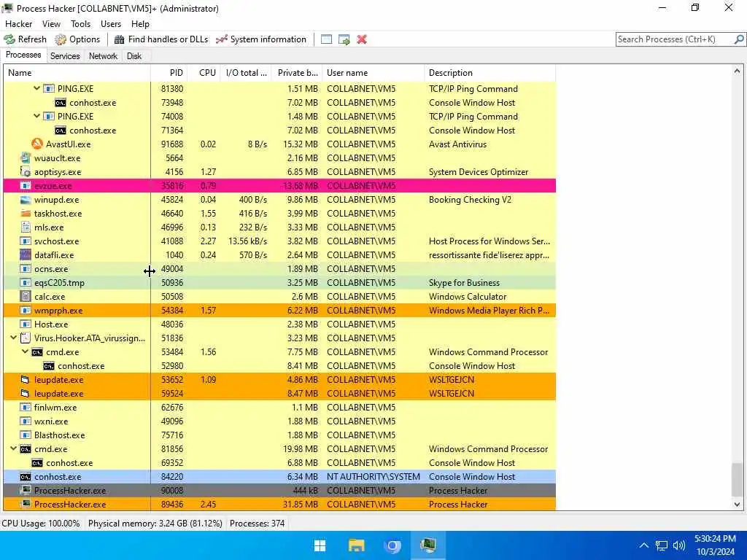Collapse PING.EXE PID 74008 tree node

(x=36, y=116)
